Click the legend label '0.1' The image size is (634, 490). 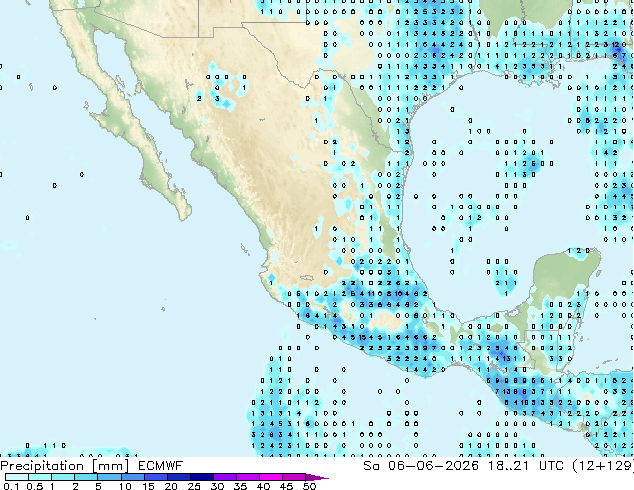coord(11,486)
